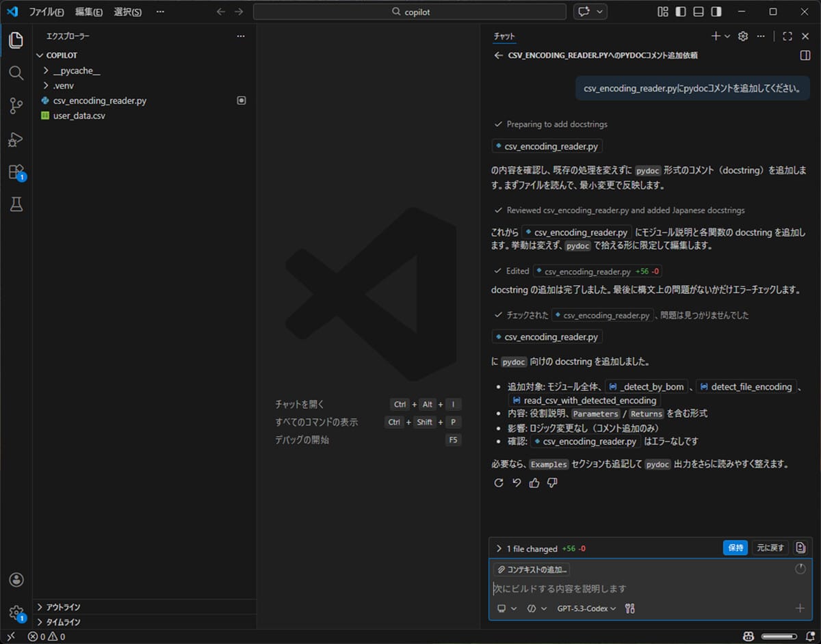Switch to the チャット tab

tap(504, 36)
